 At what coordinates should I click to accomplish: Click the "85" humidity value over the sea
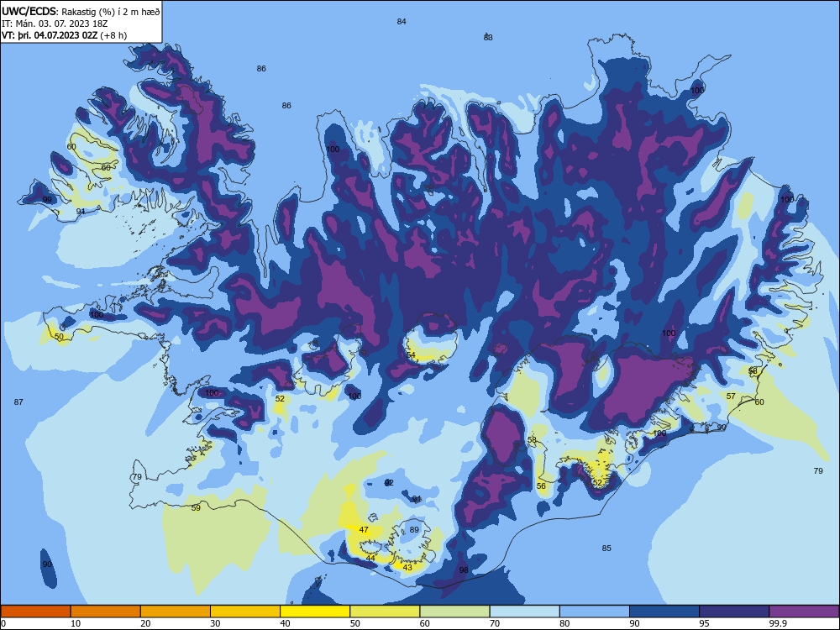[x=606, y=548]
